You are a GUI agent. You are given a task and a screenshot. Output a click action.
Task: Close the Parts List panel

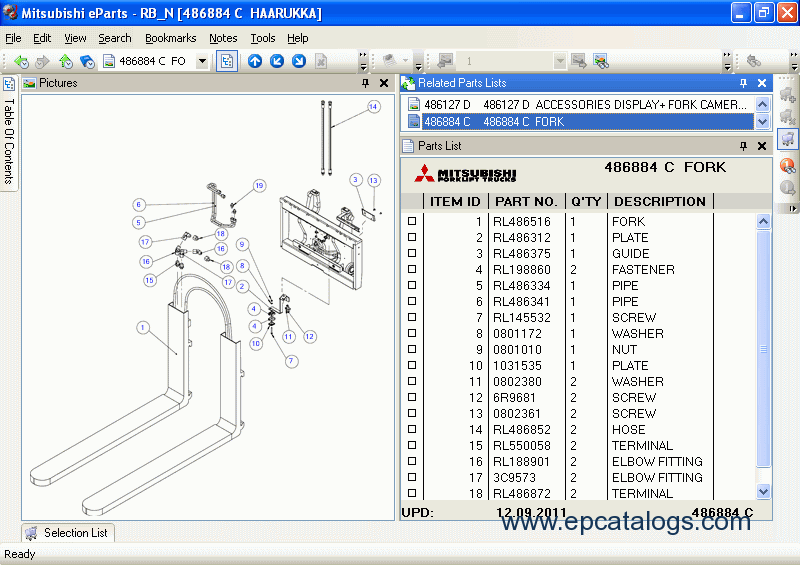point(762,146)
